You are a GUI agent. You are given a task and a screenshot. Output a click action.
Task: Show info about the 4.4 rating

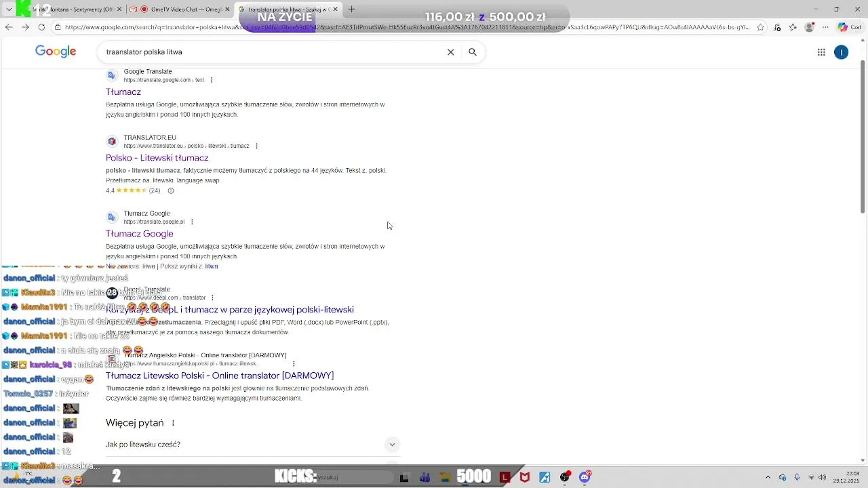pos(171,190)
